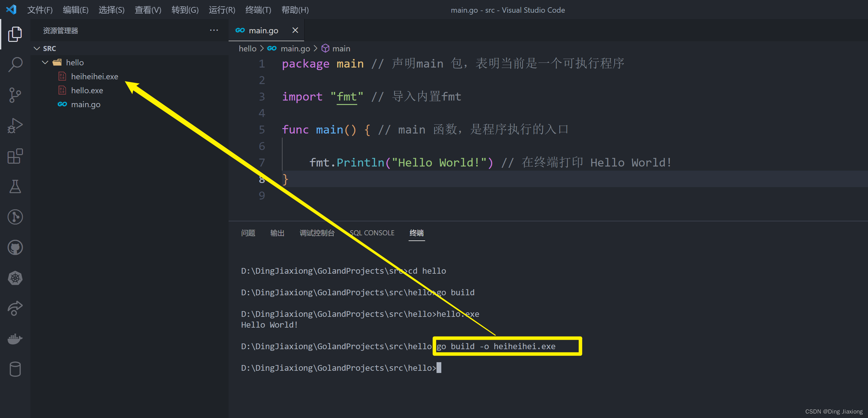The width and height of the screenshot is (868, 418).
Task: Open the Testing flask icon
Action: click(15, 186)
